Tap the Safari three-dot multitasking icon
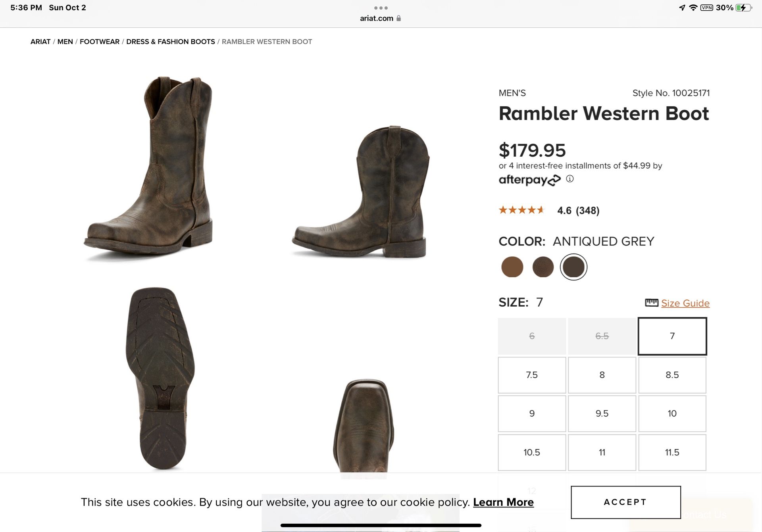762x532 pixels. click(x=381, y=8)
